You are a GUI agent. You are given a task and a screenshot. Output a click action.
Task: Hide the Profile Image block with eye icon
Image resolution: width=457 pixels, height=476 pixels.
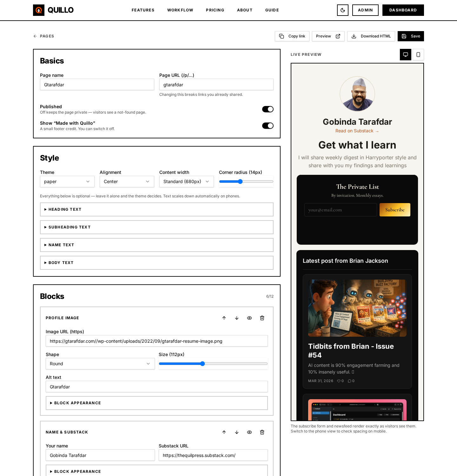(x=249, y=318)
